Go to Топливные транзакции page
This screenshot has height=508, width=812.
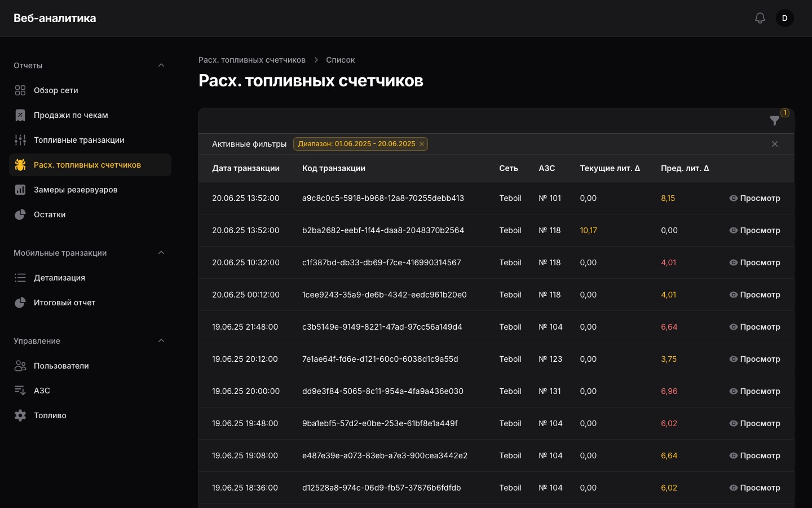(90, 140)
